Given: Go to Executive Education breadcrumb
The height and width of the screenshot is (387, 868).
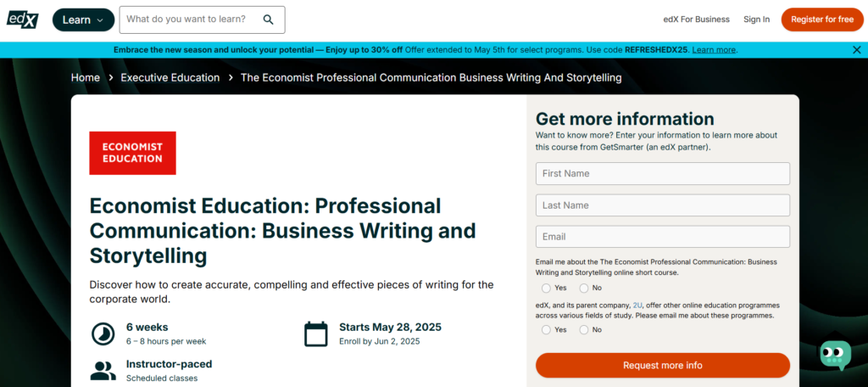Looking at the screenshot, I should click(170, 77).
